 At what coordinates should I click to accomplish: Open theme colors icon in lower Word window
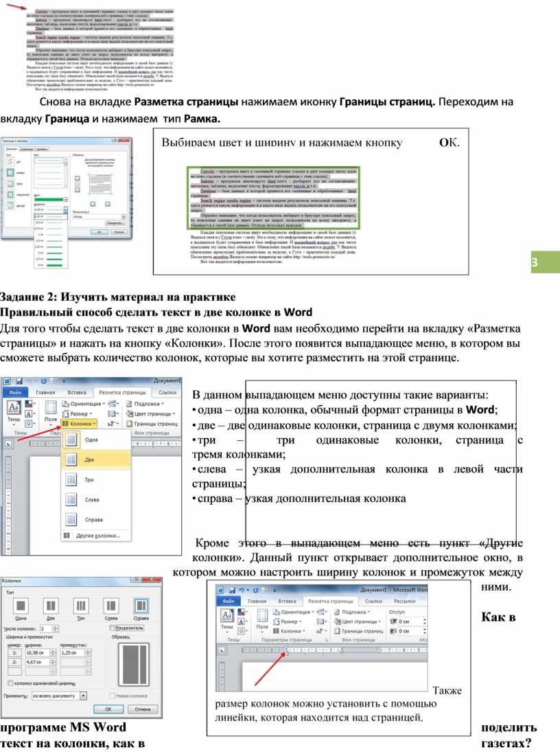pos(241,612)
